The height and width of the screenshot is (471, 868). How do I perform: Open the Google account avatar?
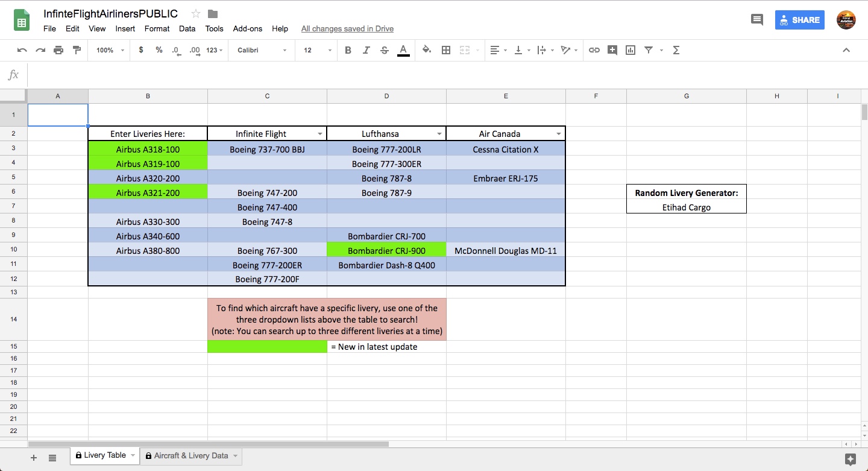click(846, 19)
